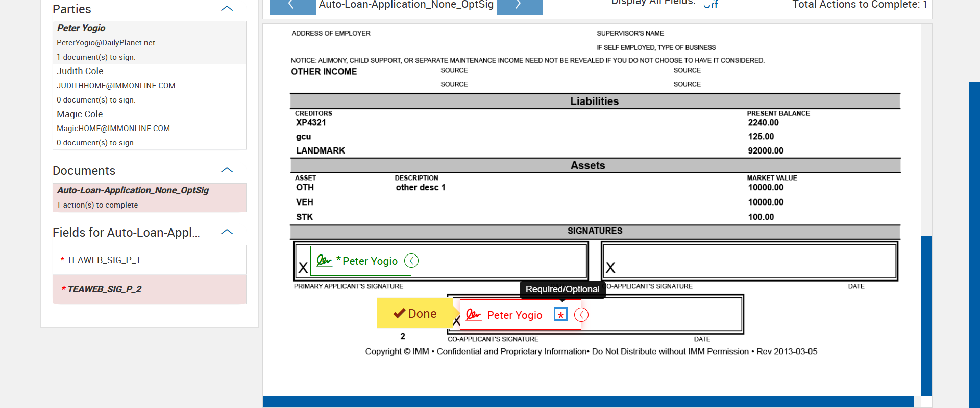Collapse the Parties panel
The height and width of the screenshot is (408, 980).
coord(227,9)
